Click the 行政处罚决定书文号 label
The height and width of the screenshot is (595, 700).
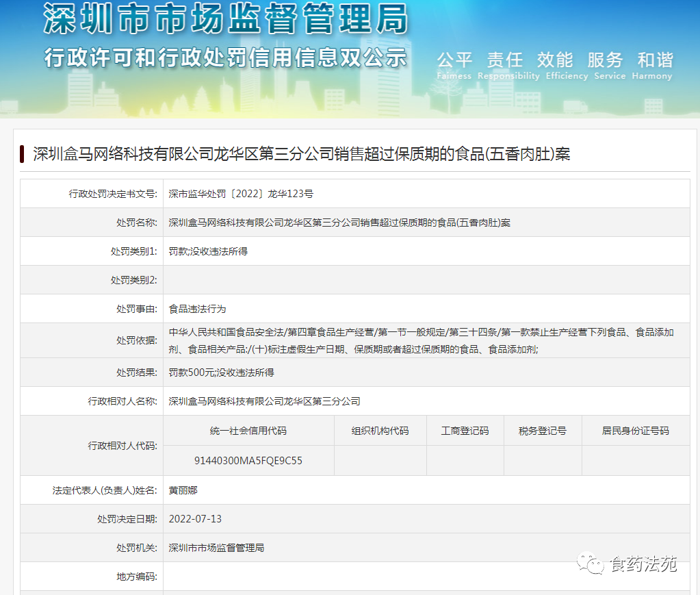coord(113,194)
